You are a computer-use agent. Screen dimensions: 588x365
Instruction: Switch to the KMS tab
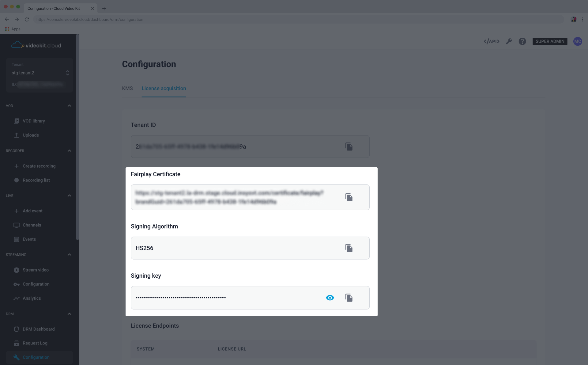[x=127, y=88]
